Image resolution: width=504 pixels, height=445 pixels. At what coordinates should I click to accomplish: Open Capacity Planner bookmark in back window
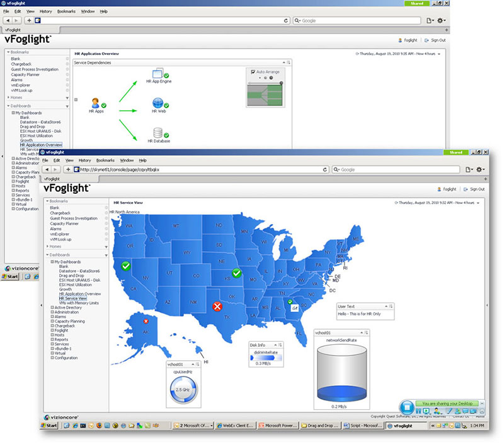coord(25,74)
